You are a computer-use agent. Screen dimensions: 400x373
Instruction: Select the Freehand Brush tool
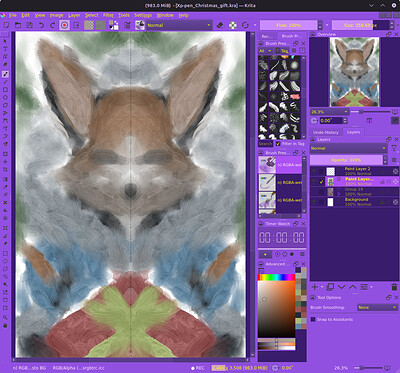pyautogui.click(x=5, y=74)
